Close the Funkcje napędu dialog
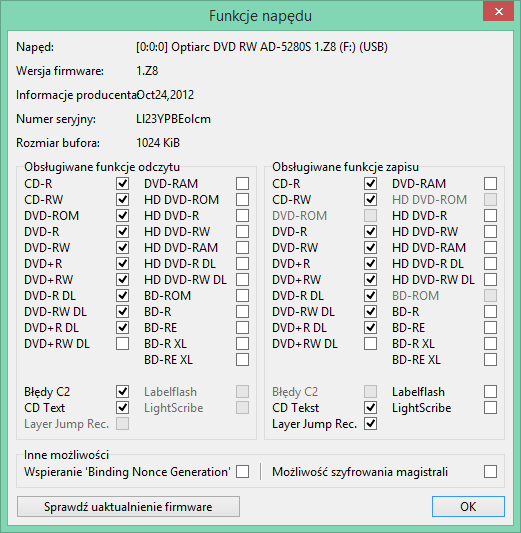The height and width of the screenshot is (533, 521). click(498, 12)
